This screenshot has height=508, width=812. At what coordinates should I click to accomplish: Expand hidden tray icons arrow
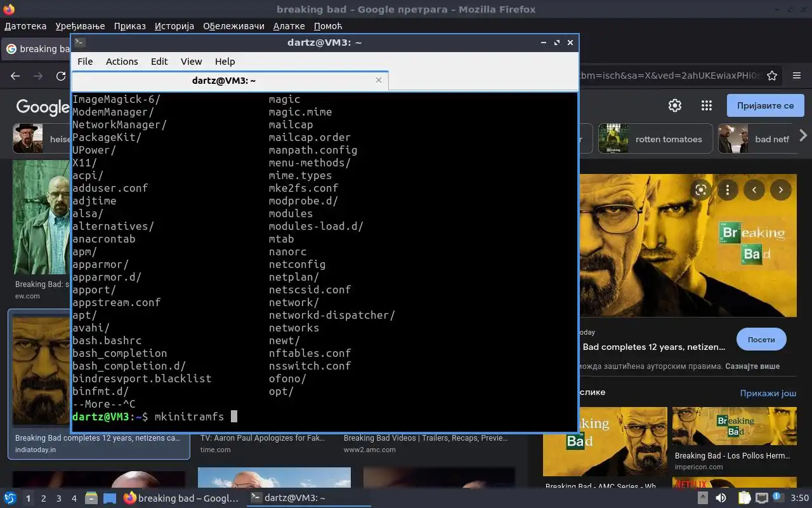click(x=703, y=498)
